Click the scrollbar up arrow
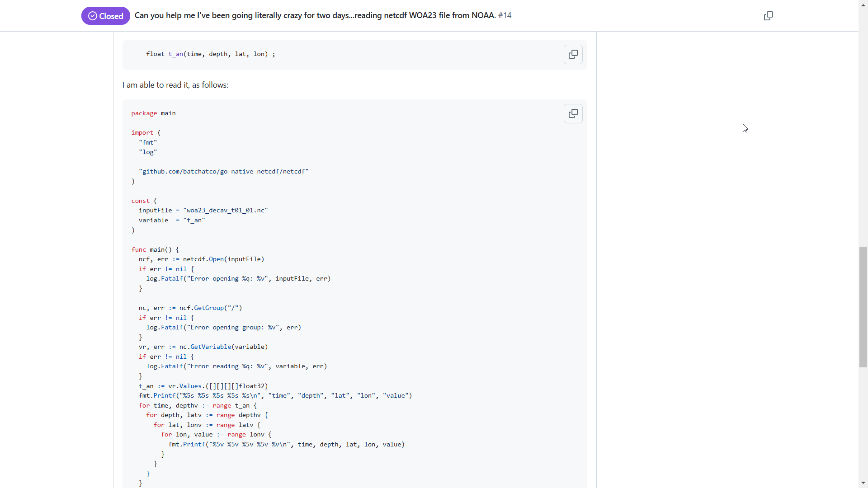868x488 pixels. [863, 4]
